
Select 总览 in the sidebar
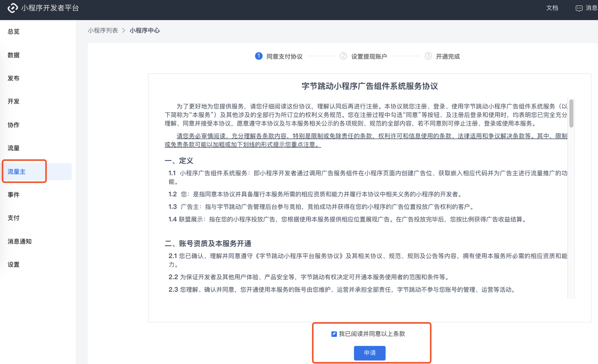13,31
